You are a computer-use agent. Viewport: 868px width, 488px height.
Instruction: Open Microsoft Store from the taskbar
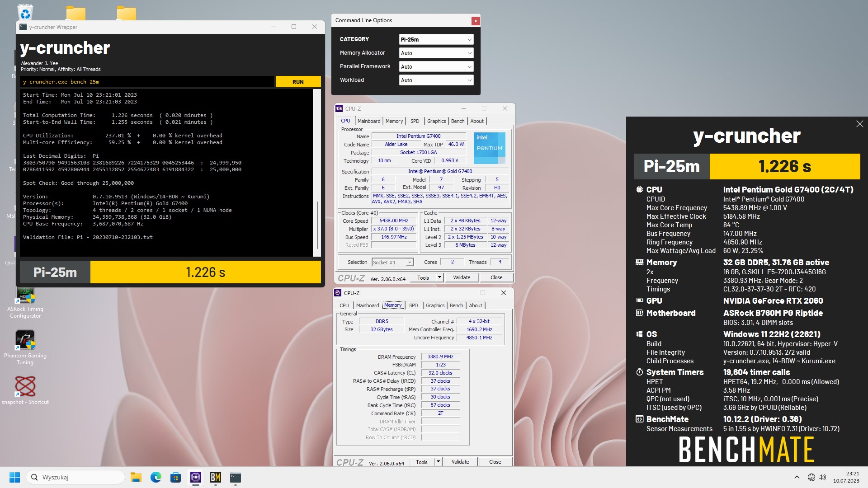[175, 477]
